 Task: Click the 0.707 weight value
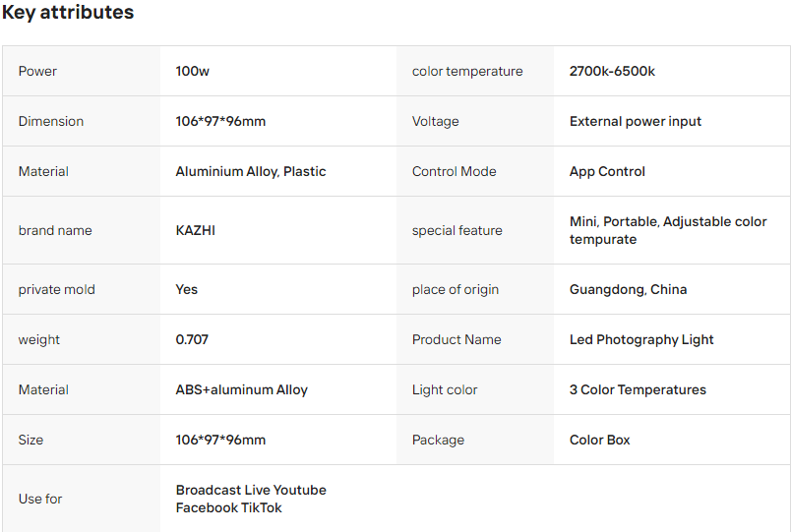coord(192,339)
